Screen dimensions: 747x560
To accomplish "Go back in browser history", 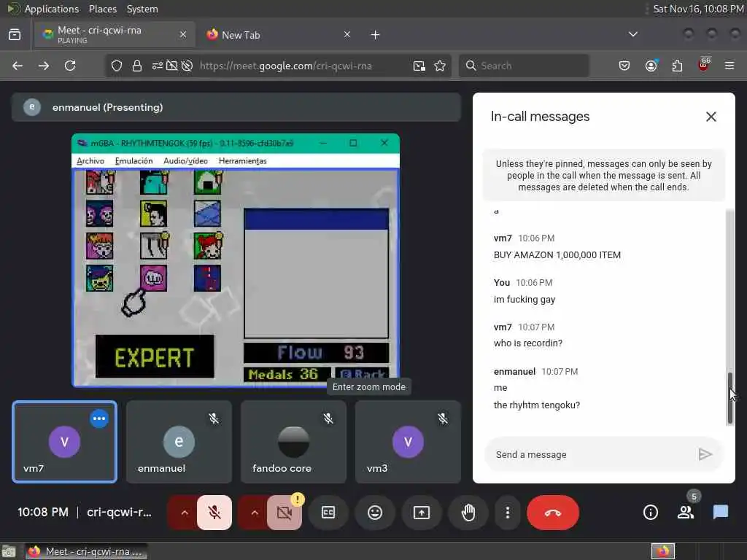I will (18, 66).
